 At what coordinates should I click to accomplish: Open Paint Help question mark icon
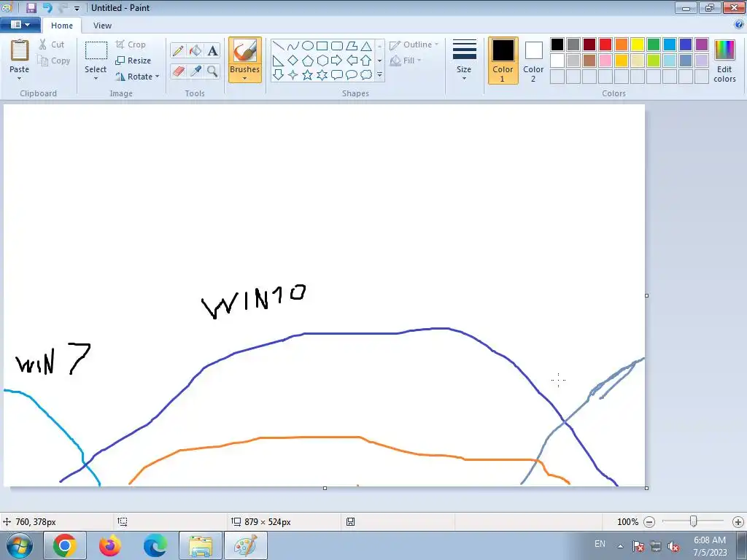739,25
